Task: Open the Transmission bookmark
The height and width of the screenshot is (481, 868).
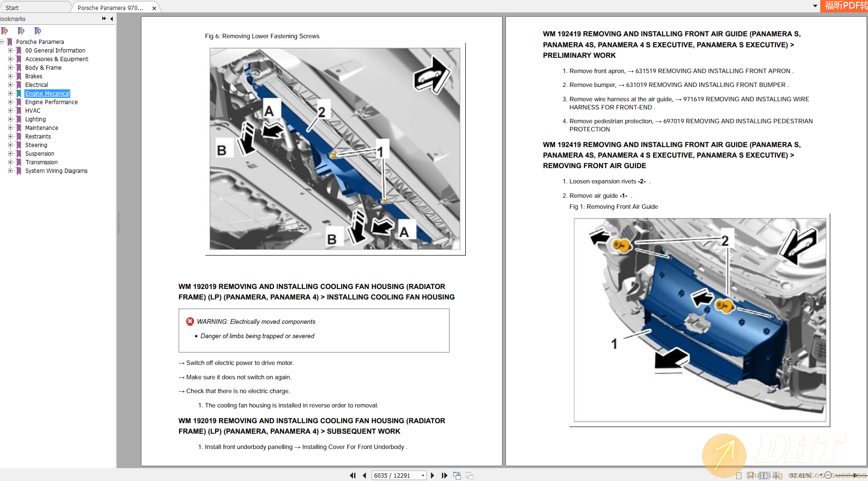Action: [x=42, y=162]
